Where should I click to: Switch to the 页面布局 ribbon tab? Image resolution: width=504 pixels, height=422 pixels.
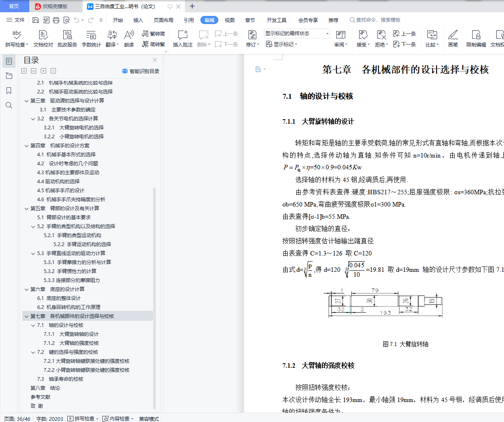pyautogui.click(x=164, y=20)
